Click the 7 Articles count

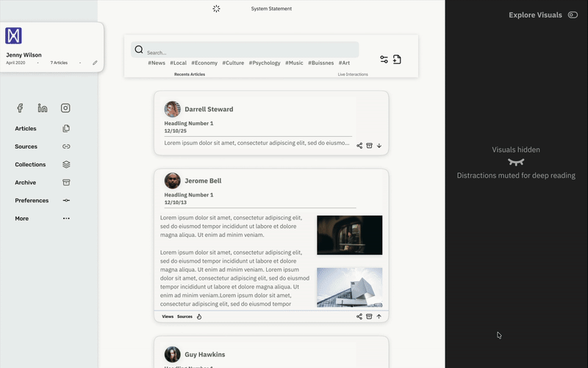coord(59,63)
